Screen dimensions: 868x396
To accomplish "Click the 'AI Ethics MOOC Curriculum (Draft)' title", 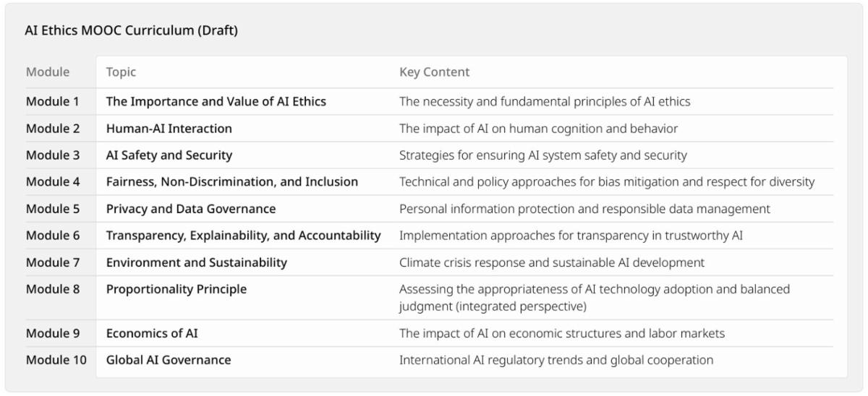I will tap(132, 30).
